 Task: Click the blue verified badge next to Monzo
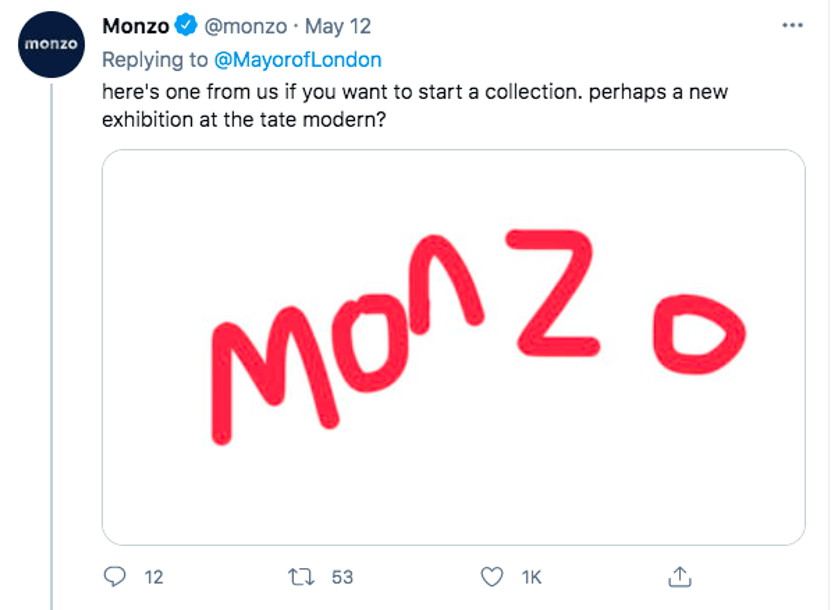coord(183,26)
